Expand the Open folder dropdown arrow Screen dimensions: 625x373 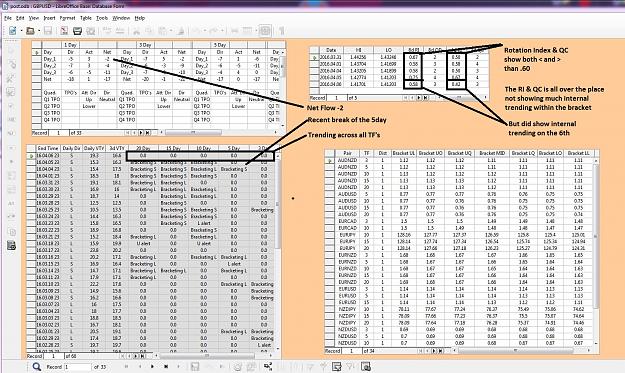tap(39, 31)
